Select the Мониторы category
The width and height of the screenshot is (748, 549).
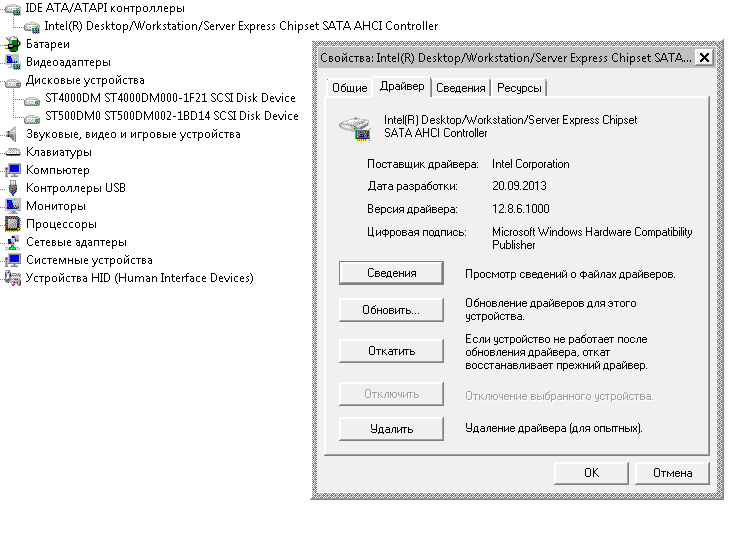click(x=56, y=206)
